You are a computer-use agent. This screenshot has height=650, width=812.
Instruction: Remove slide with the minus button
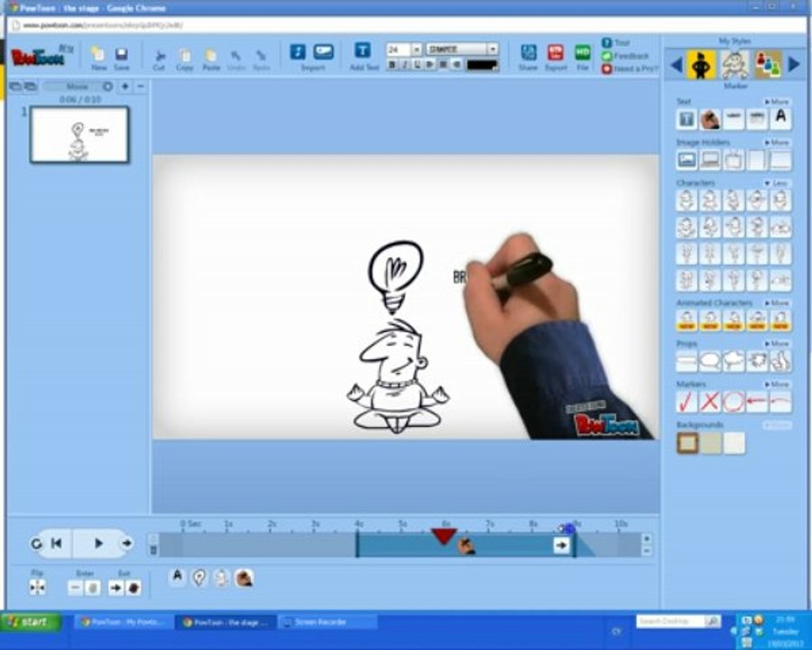[141, 87]
